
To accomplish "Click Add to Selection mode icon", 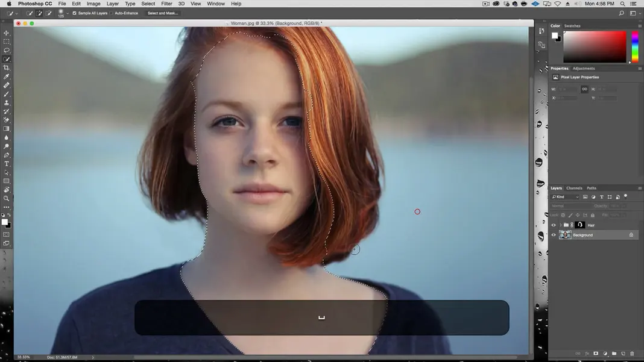I will point(39,13).
